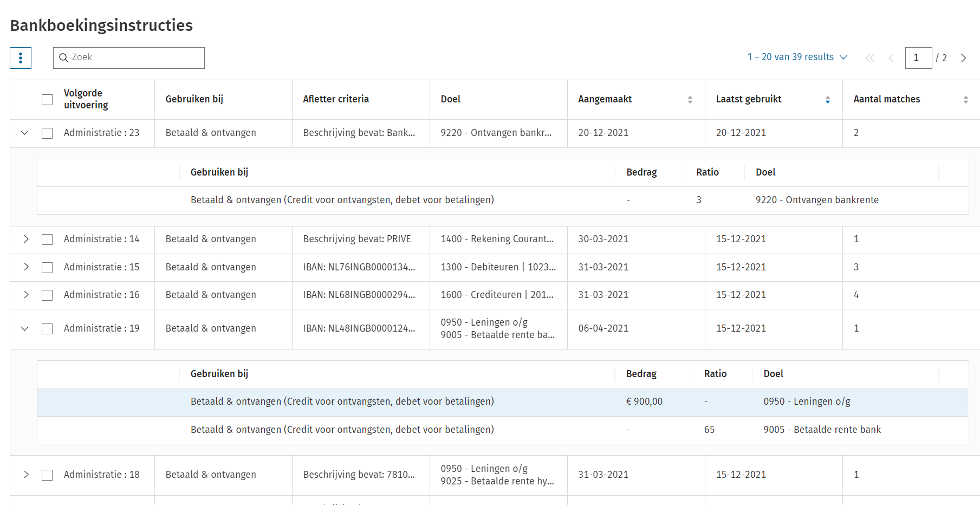This screenshot has height=505, width=980.
Task: Sort by Aantal matches column arrows
Action: [965, 100]
